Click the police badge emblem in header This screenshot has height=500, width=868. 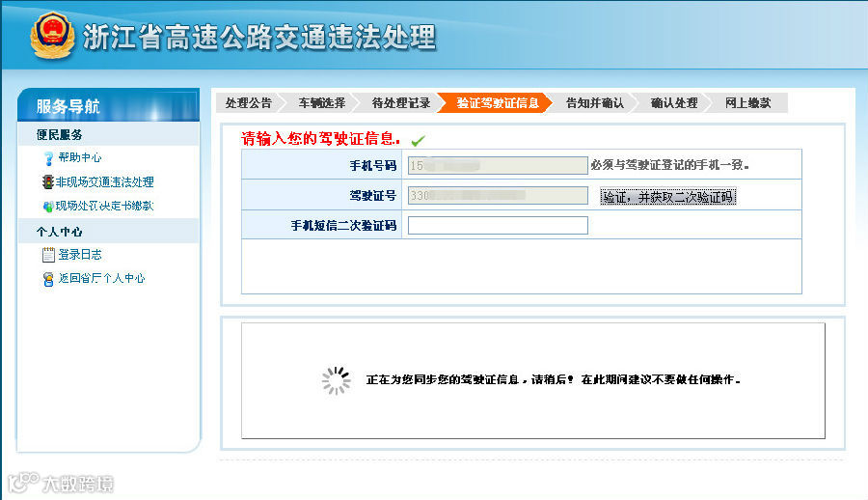click(52, 35)
